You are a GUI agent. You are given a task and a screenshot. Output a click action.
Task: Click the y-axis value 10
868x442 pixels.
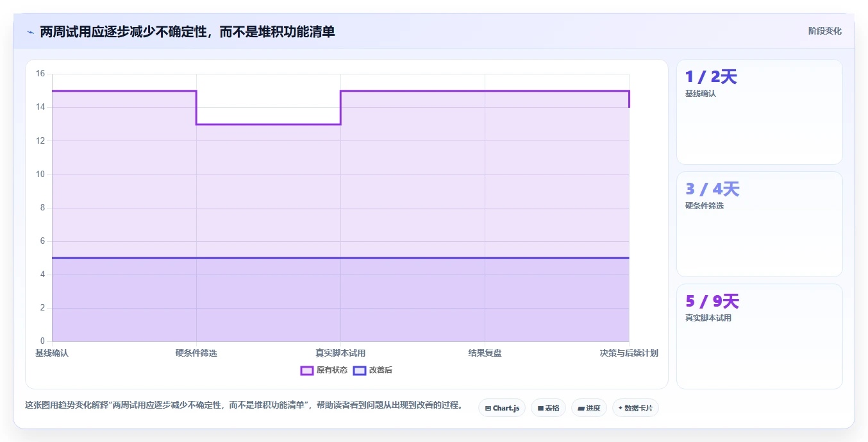pyautogui.click(x=40, y=174)
